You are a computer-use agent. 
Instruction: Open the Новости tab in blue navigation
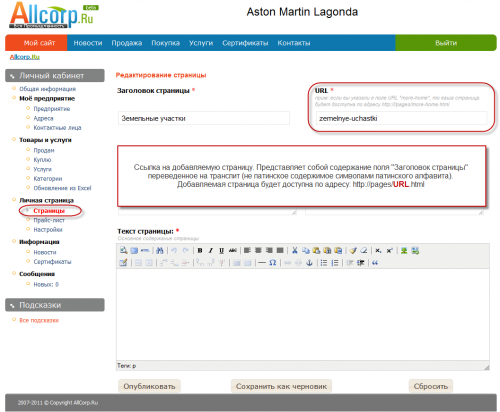point(88,43)
